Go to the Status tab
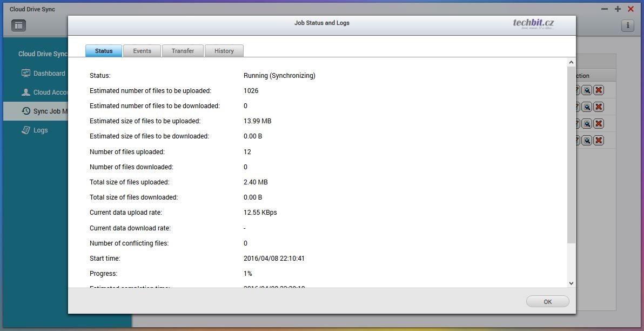The height and width of the screenshot is (331, 644). [x=104, y=51]
